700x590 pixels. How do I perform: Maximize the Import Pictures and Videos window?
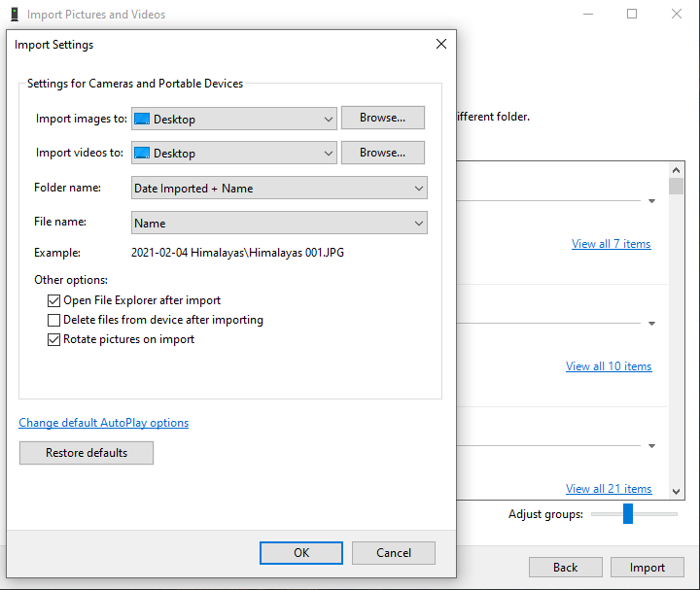tap(632, 15)
